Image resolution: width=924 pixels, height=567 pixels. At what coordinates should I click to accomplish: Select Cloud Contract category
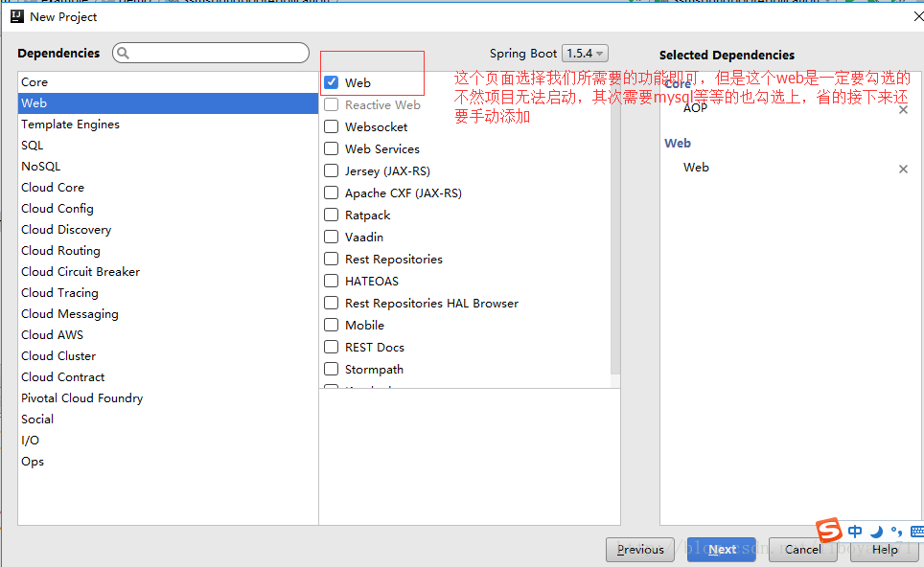coord(168,377)
